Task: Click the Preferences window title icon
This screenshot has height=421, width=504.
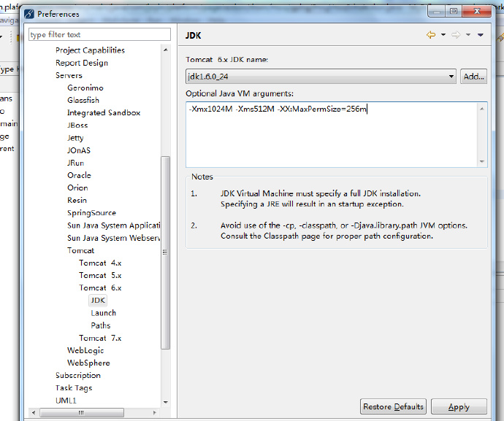Action: pyautogui.click(x=29, y=14)
